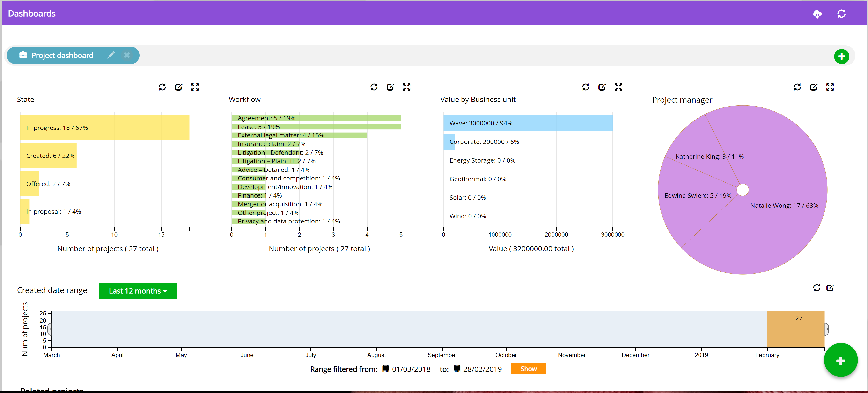Maximize the Project manager pie chart
Viewport: 868px width, 393px height.
tap(830, 87)
